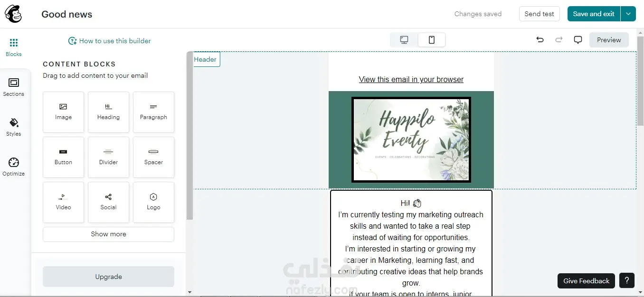This screenshot has width=644, height=297.
Task: Click View this email in your browser
Action: (x=411, y=79)
